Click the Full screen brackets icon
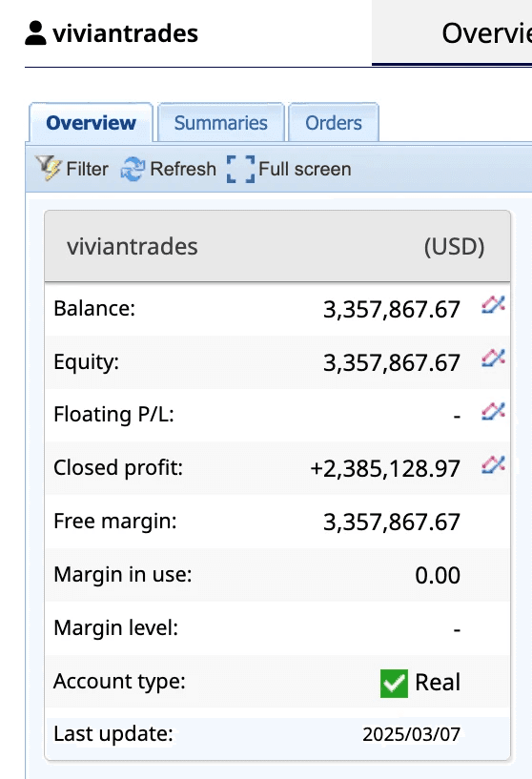 [240, 169]
